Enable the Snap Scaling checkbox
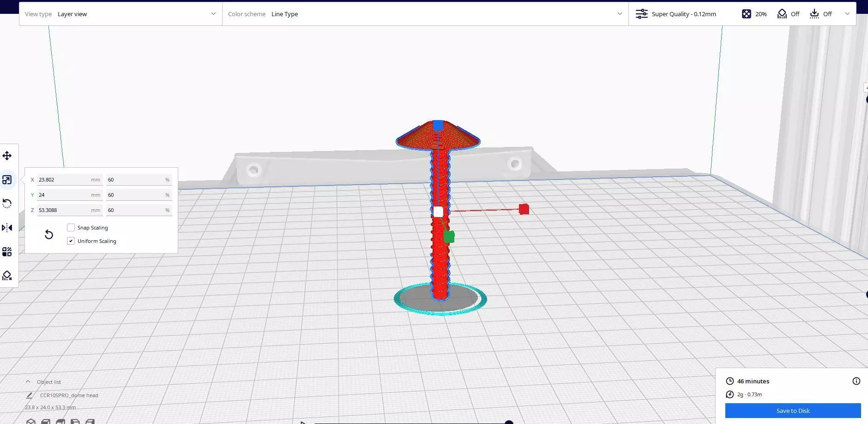 click(71, 228)
